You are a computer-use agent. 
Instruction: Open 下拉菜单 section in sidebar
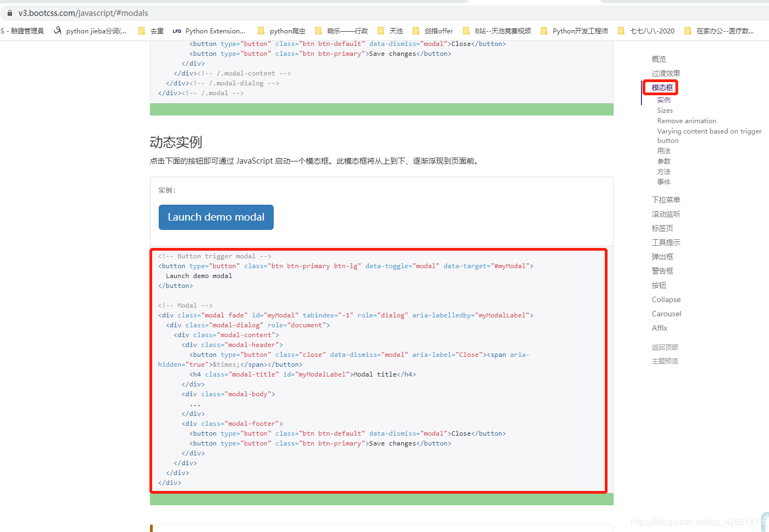point(666,200)
